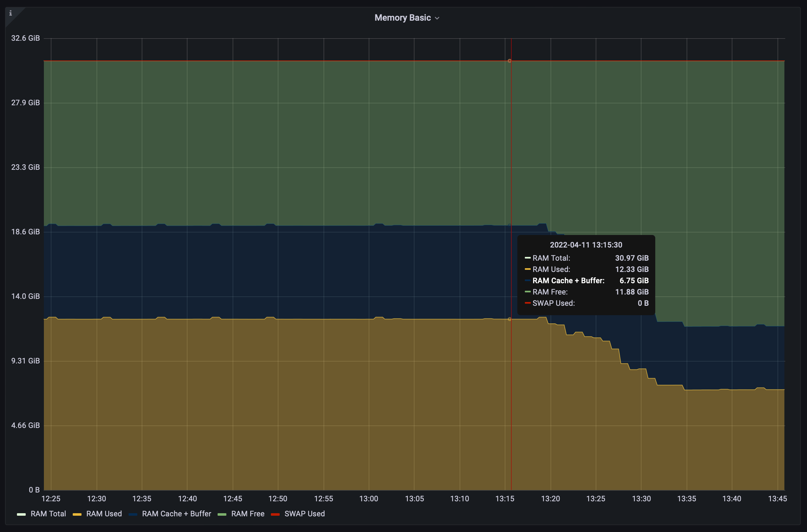Image resolution: width=807 pixels, height=532 pixels.
Task: Toggle the RAM Used legend entry
Action: tap(104, 514)
